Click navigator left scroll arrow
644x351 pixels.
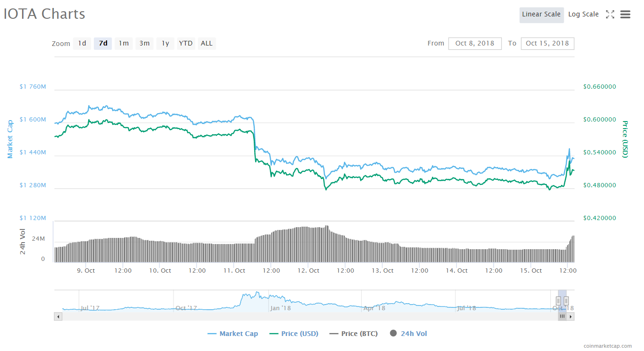coord(58,317)
